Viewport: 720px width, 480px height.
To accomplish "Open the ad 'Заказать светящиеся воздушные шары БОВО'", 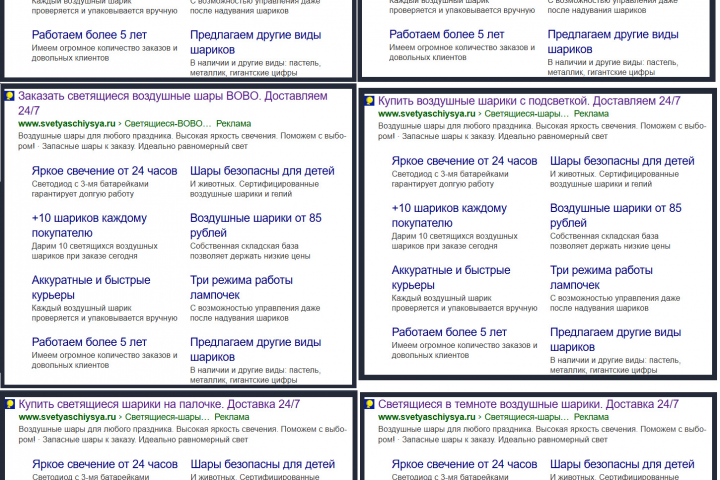I will tap(173, 103).
